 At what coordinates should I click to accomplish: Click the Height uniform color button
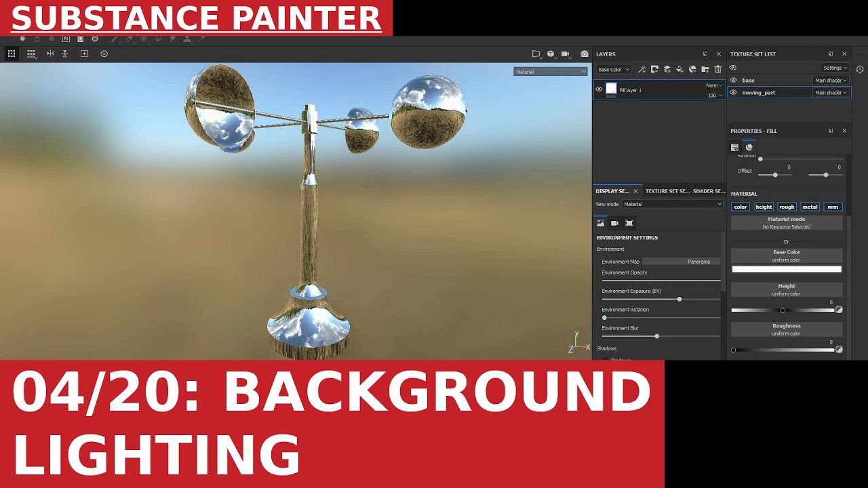pos(787,290)
